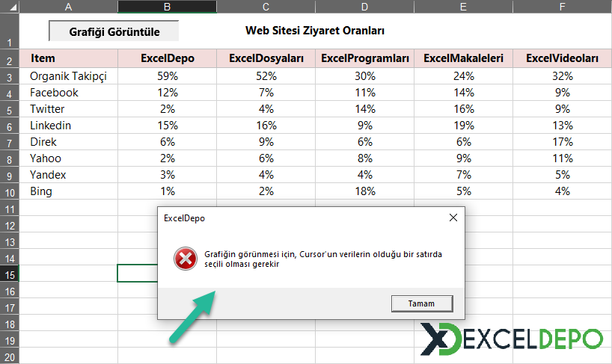Select column C header
This screenshot has height=364, width=612.
click(266, 6)
